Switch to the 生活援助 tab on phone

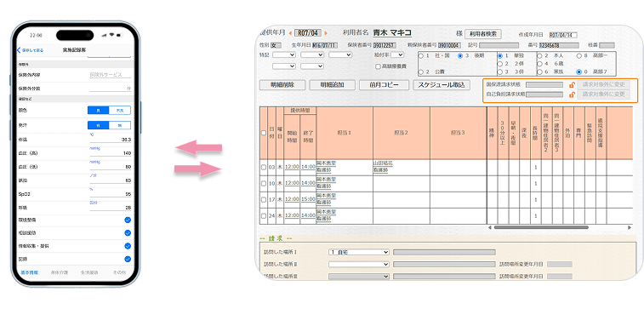coord(88,272)
